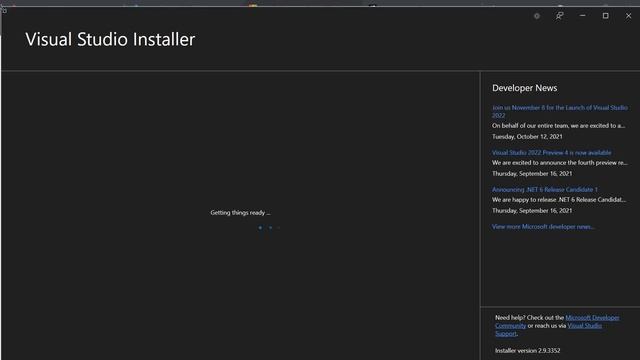The width and height of the screenshot is (640, 360).
Task: Click the 'Tuesday, October 12, 2021' date
Action: point(527,137)
